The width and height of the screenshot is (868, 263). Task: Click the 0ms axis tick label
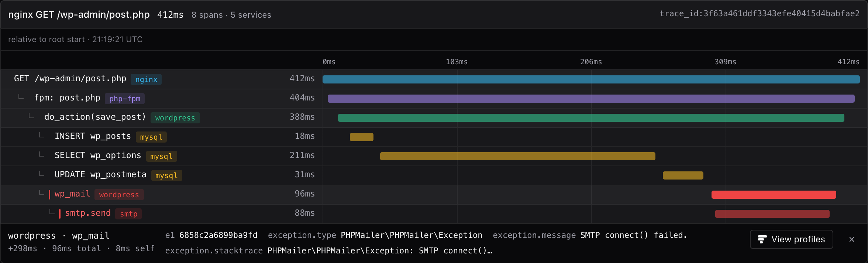tap(329, 62)
